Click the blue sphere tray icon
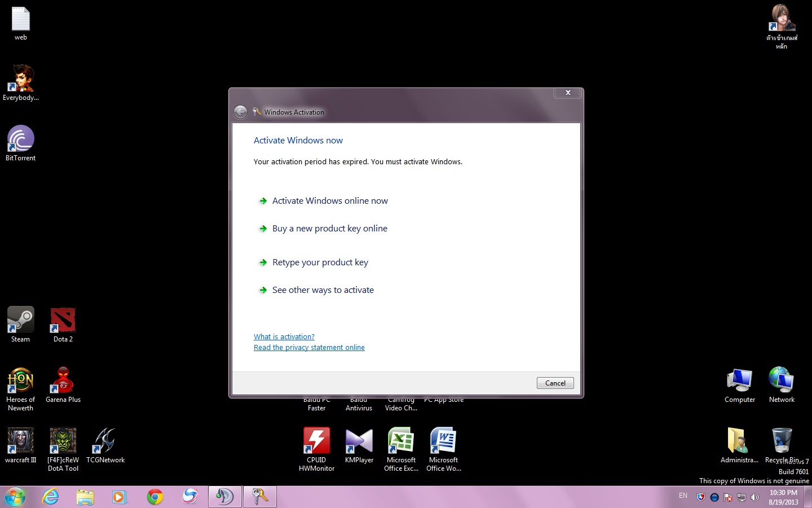Image resolution: width=812 pixels, height=508 pixels. click(714, 497)
